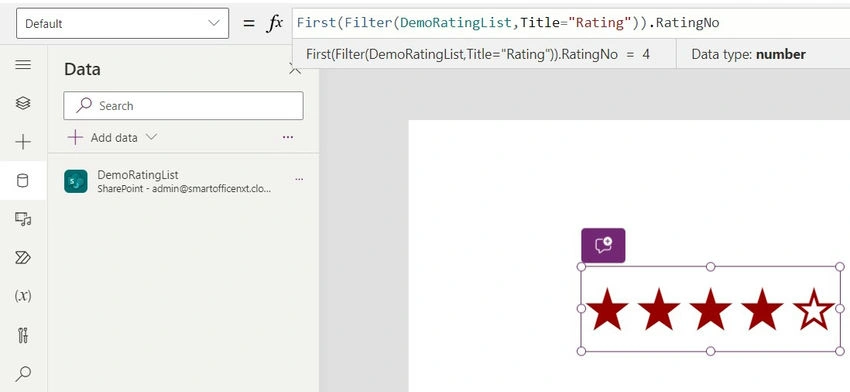
Task: Open the Variables (x) icon in sidebar
Action: click(23, 295)
